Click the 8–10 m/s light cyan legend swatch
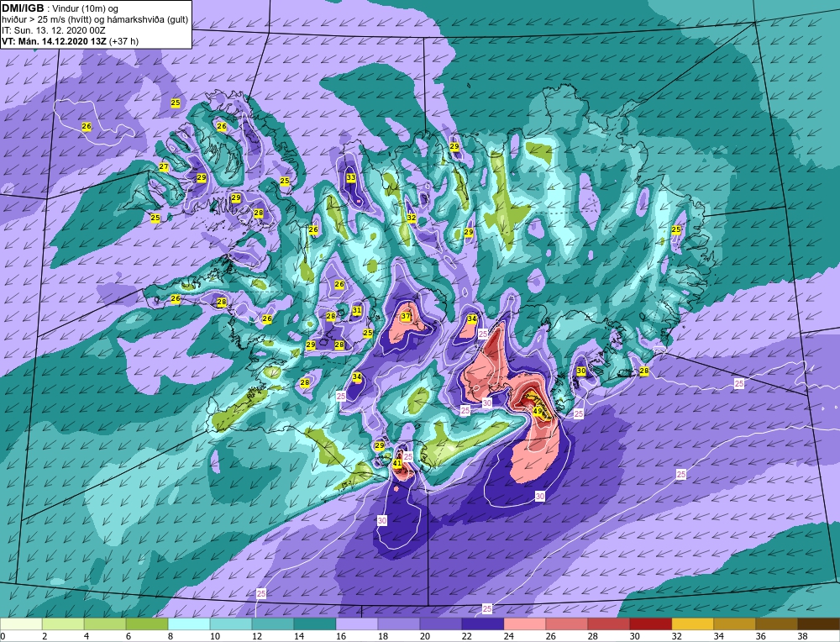Image resolution: width=840 pixels, height=642 pixels. point(189,624)
